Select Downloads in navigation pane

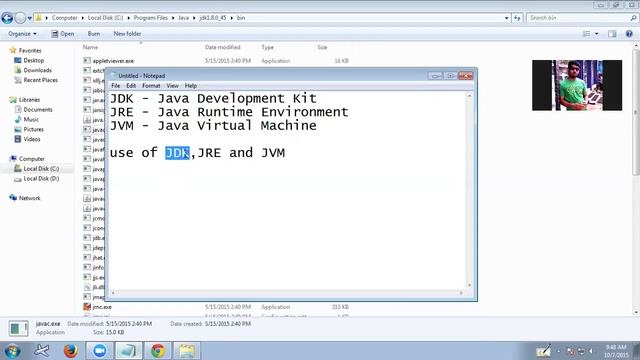click(37, 70)
